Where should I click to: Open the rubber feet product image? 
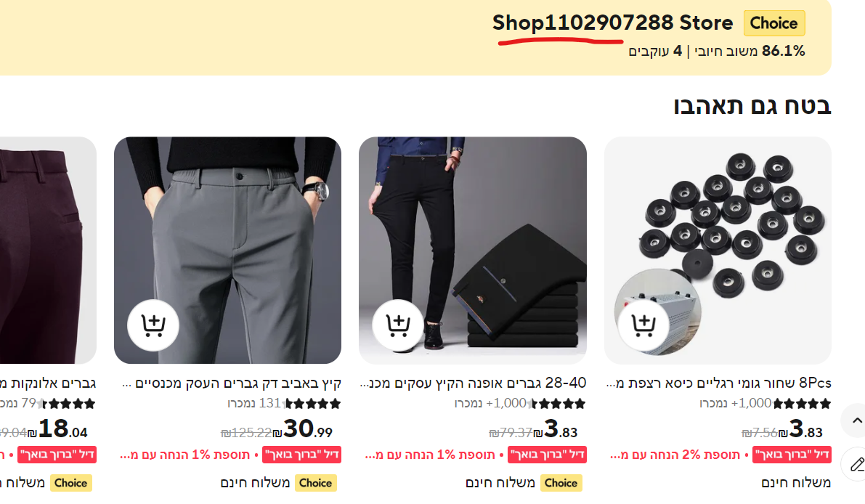click(718, 250)
